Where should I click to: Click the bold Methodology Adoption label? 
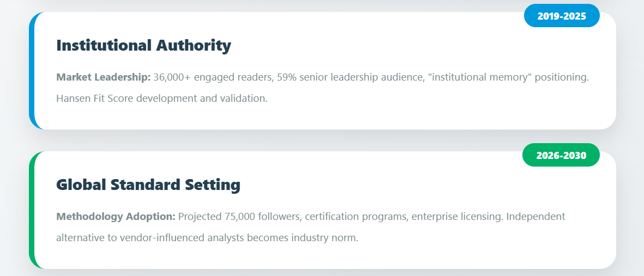coord(116,217)
